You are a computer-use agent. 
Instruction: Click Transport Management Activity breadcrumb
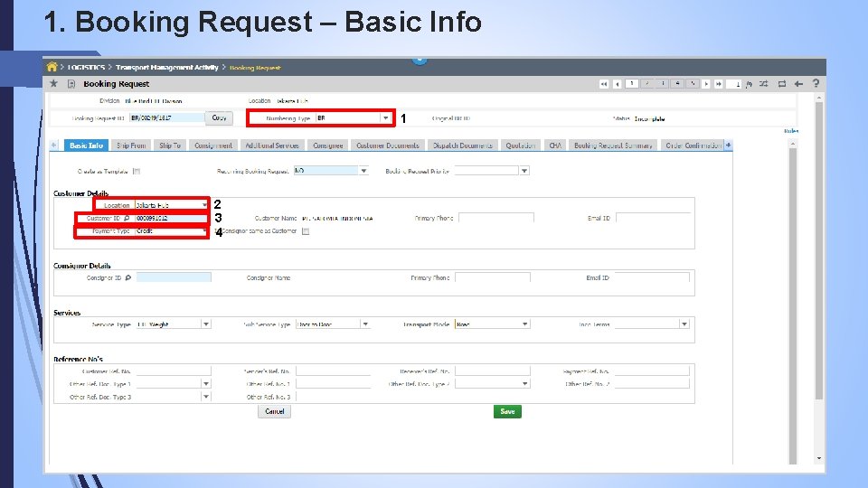[166, 67]
